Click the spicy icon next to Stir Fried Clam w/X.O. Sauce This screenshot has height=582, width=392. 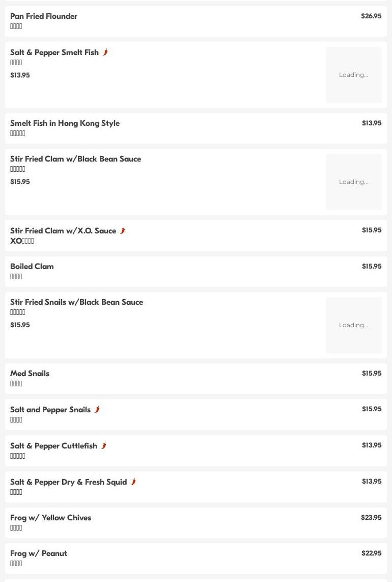click(123, 230)
